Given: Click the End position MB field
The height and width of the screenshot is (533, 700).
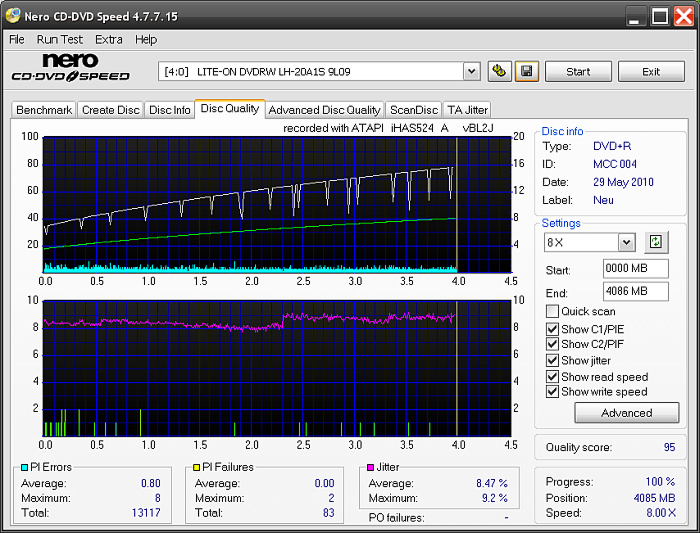Looking at the screenshot, I should (635, 291).
